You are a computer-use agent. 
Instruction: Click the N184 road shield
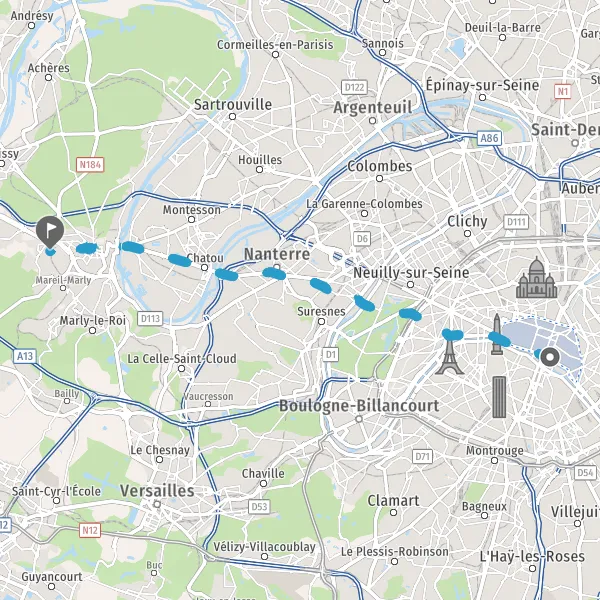click(90, 165)
